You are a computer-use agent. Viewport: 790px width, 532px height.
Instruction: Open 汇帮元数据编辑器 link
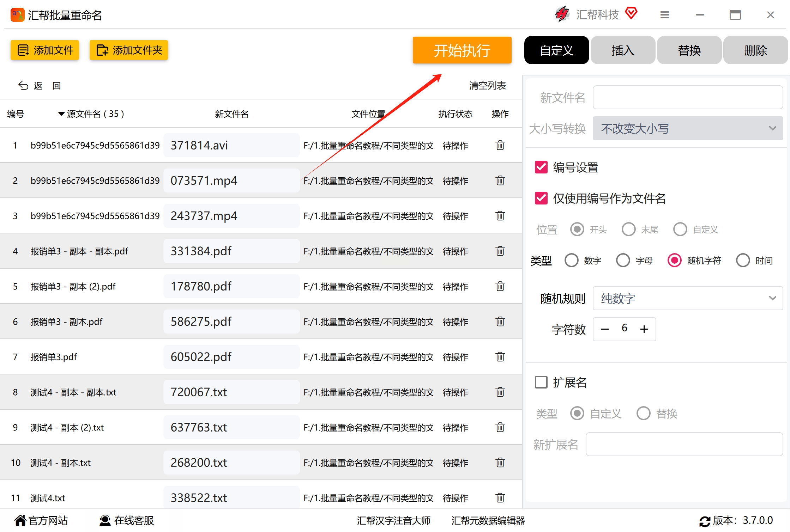point(488,520)
